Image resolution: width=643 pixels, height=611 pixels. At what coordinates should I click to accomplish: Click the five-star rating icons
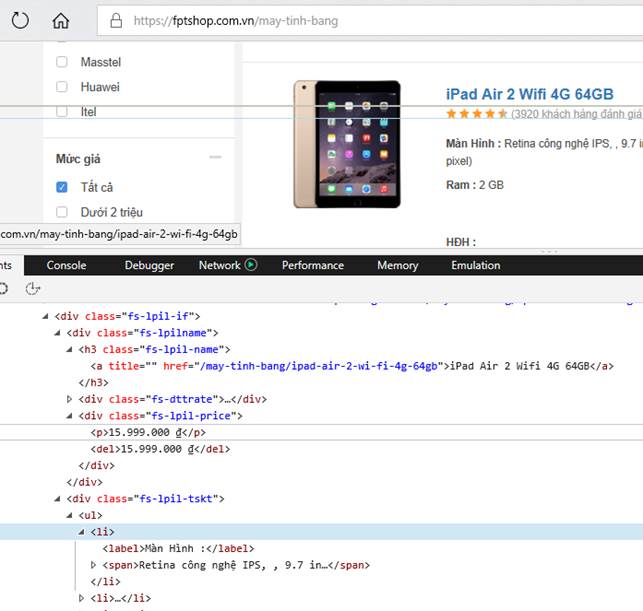(x=477, y=114)
